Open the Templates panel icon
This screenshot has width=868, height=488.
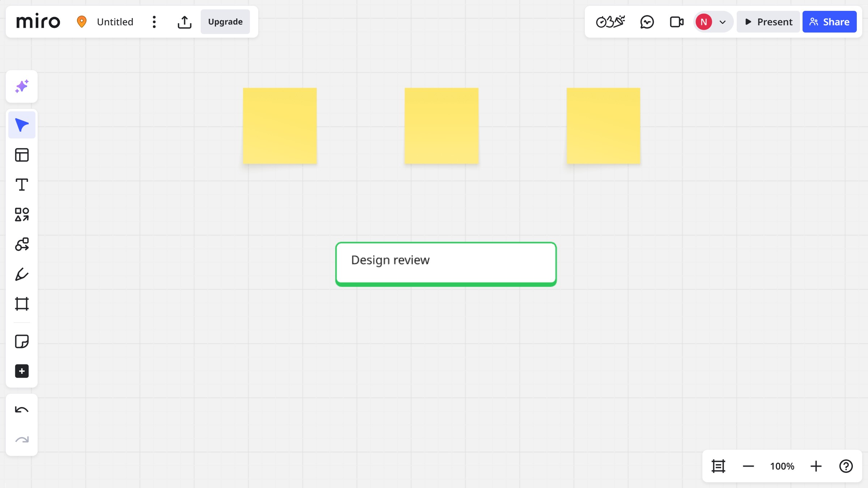[22, 155]
